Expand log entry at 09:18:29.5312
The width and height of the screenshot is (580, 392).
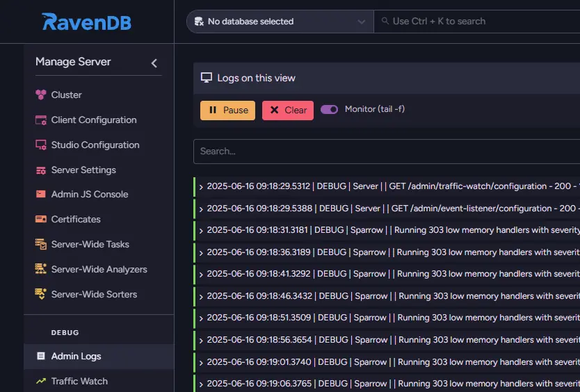pyautogui.click(x=201, y=187)
